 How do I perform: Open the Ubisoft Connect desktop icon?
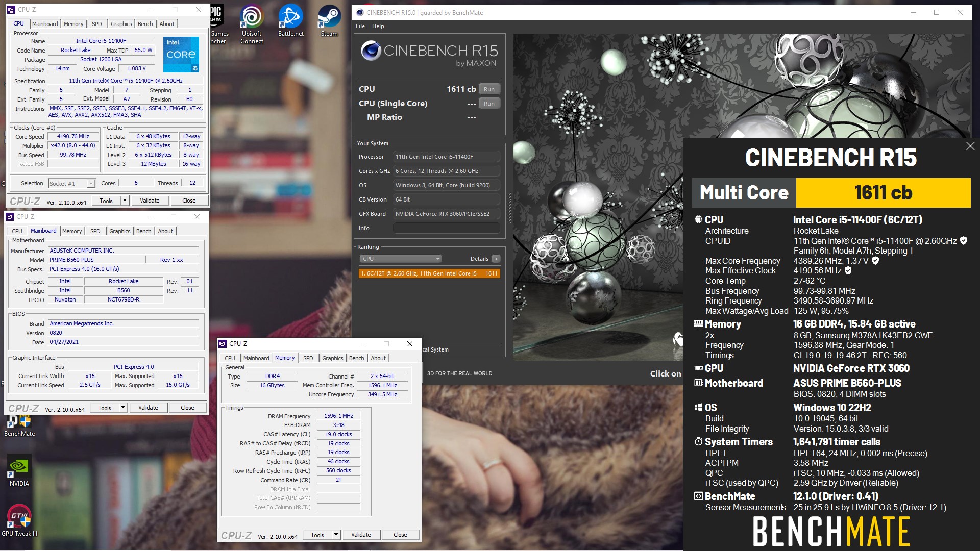click(252, 23)
